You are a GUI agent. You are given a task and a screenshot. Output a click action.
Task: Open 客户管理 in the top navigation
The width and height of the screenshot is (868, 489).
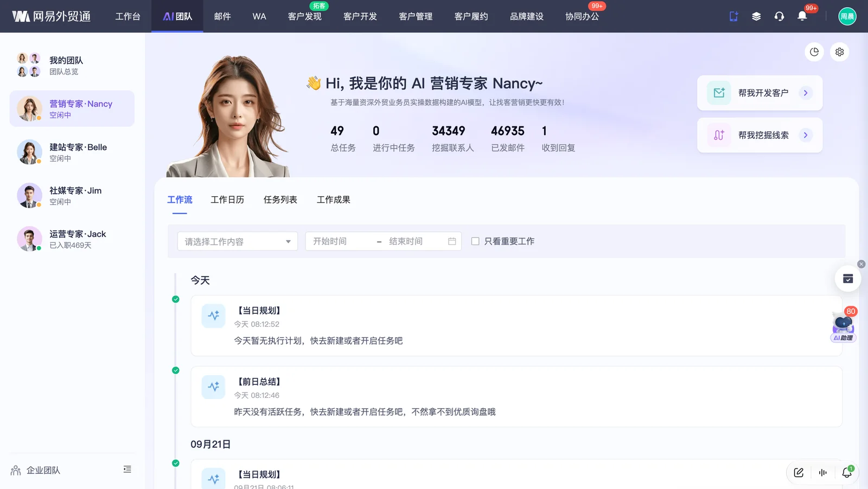click(416, 16)
